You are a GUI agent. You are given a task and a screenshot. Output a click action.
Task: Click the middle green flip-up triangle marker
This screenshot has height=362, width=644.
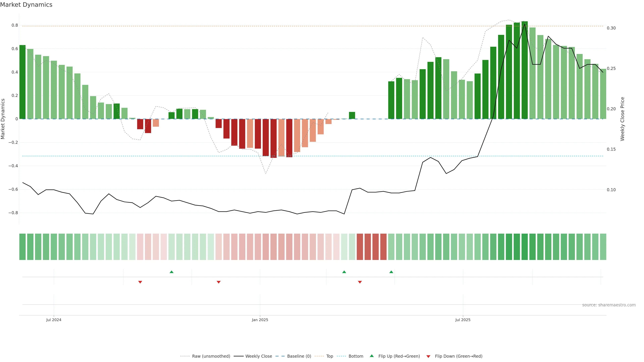344,272
